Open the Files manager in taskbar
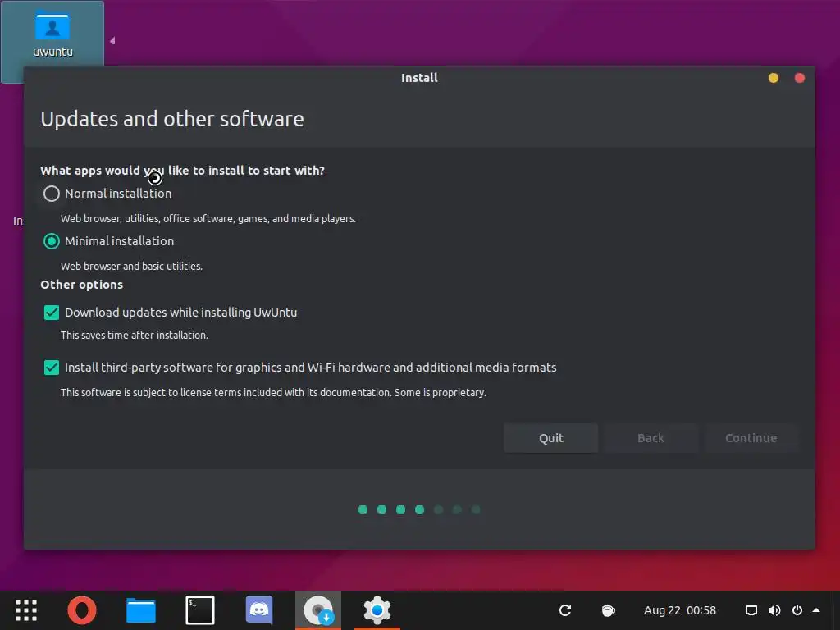 [x=141, y=610]
